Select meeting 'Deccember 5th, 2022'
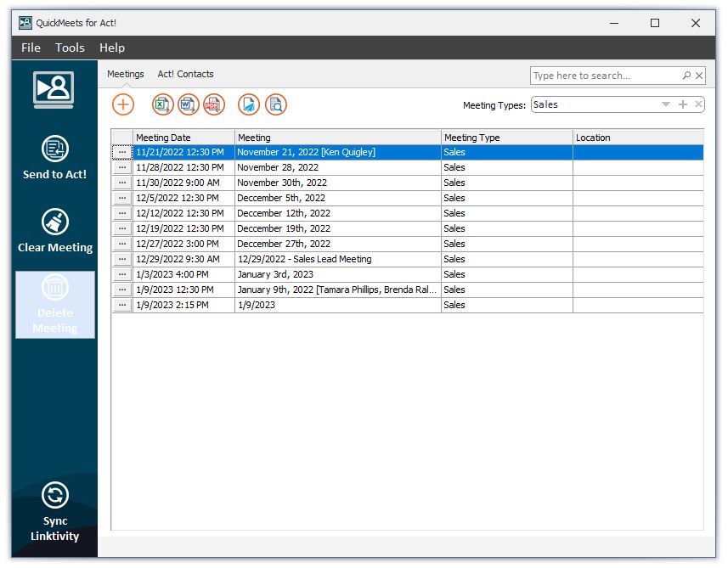Viewport: 728px width, 568px height. point(338,198)
